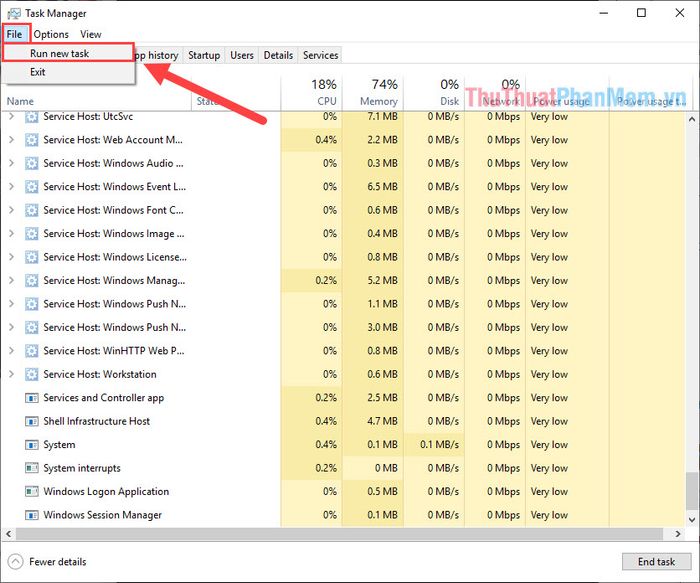Click the gear icon for Service Host: Windows Audio
Viewport: 700px width, 583px height.
[31, 163]
